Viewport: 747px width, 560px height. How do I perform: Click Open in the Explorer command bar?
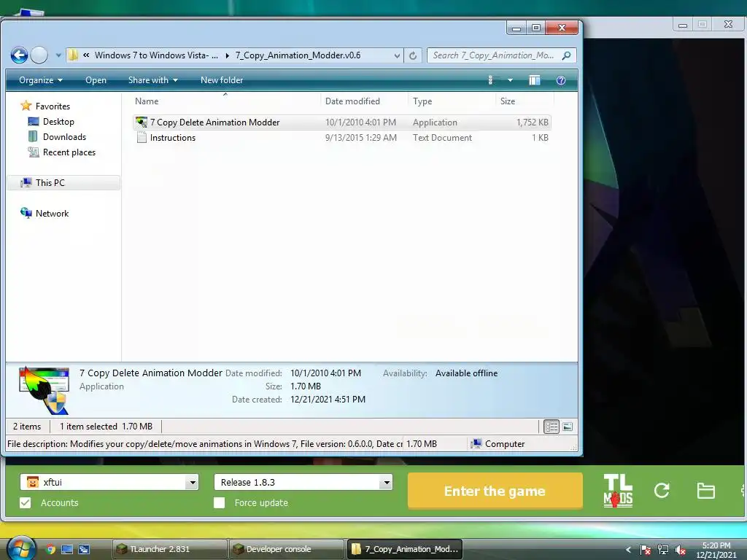coord(96,80)
